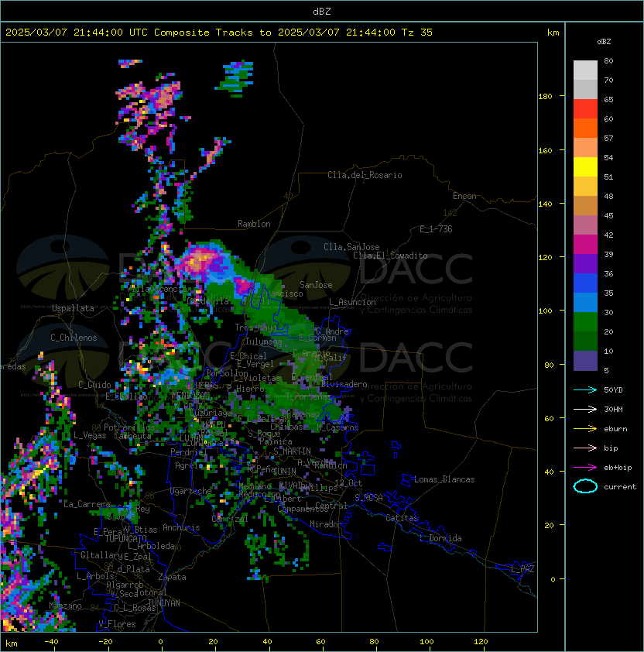
Task: Click the Mirador place label
Action: (327, 524)
